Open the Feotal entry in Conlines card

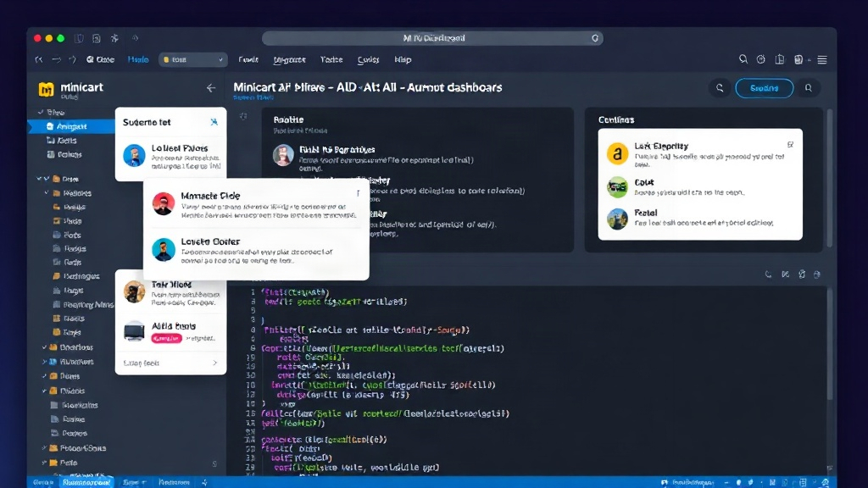699,218
